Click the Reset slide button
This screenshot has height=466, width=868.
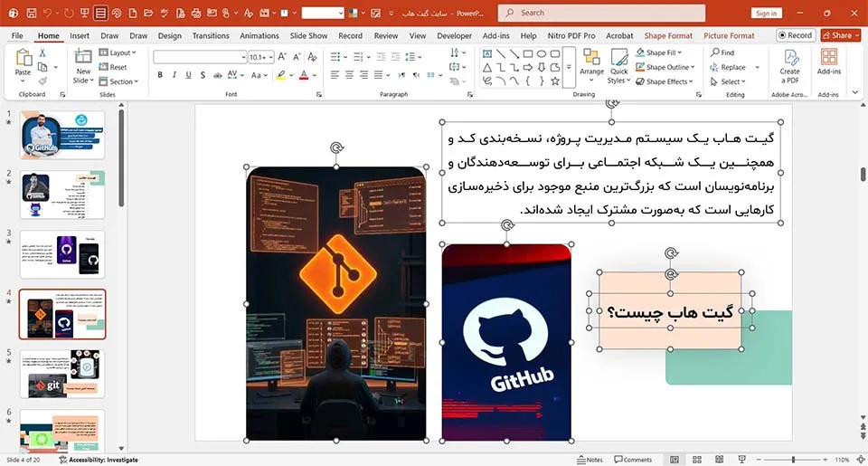[113, 67]
